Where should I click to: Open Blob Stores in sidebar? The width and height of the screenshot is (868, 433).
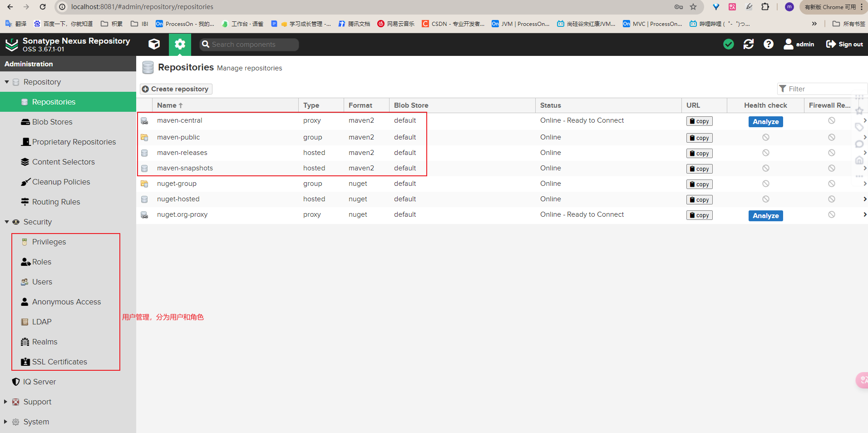pyautogui.click(x=52, y=122)
